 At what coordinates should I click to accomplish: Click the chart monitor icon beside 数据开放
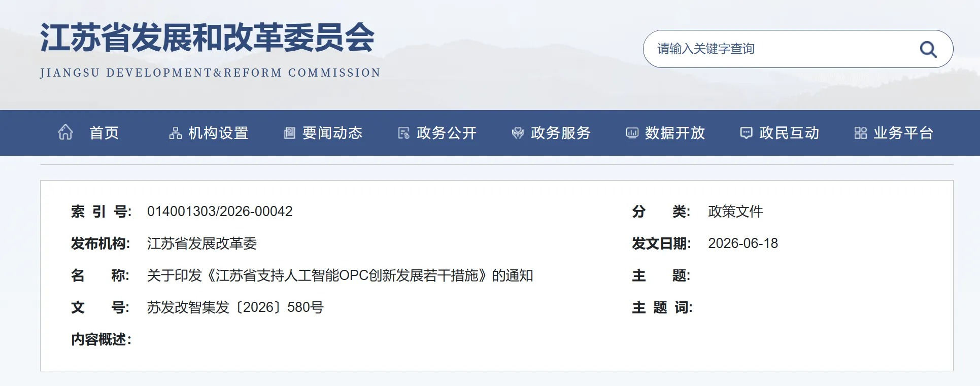tap(632, 133)
